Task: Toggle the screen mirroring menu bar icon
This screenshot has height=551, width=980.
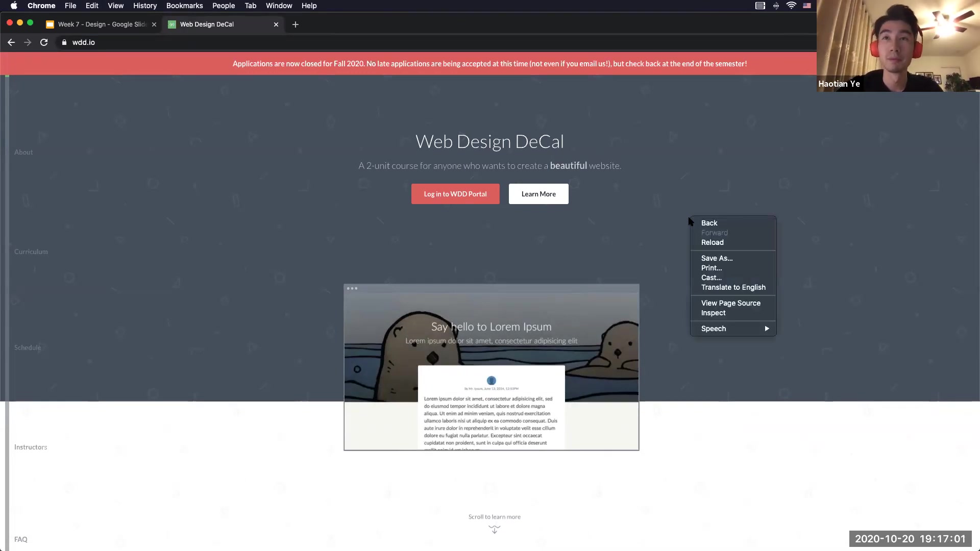Action: tap(759, 6)
